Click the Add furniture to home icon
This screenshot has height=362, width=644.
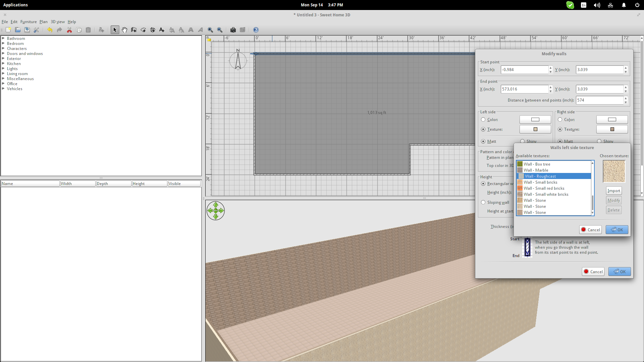click(x=101, y=30)
